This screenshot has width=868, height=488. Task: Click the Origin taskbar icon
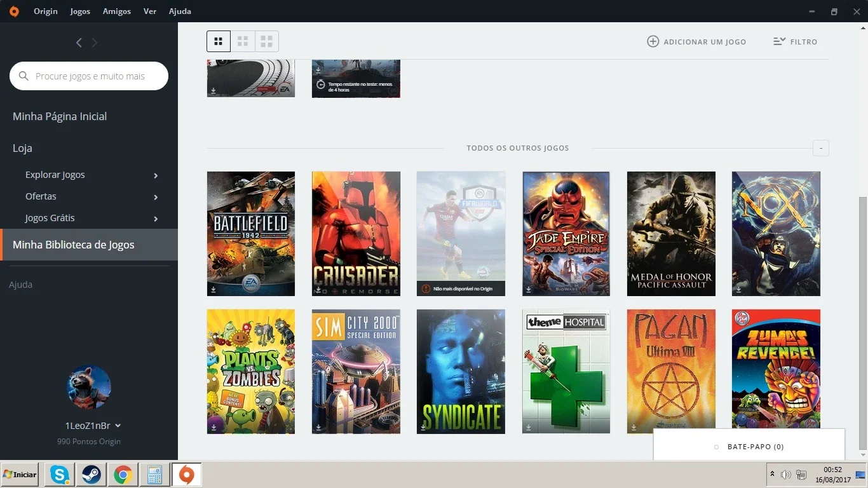coord(186,475)
